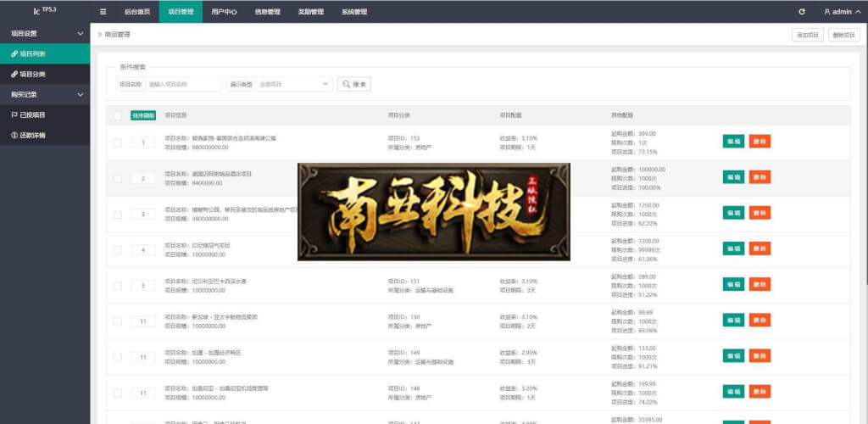Delete the project with progress 61.06%
868x424 pixels.
(760, 248)
